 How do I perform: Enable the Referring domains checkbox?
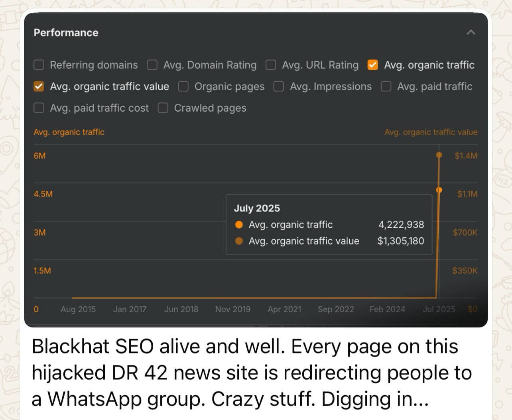point(39,65)
